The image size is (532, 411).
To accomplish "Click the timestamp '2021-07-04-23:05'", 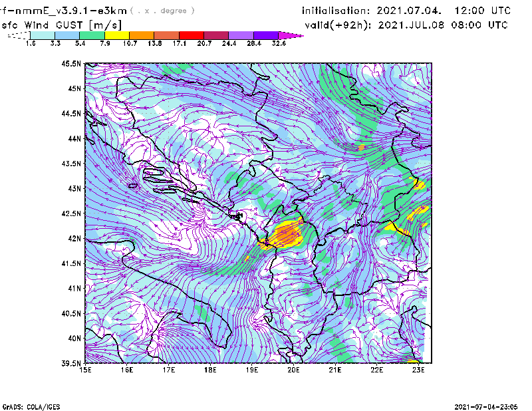I will pos(486,407).
